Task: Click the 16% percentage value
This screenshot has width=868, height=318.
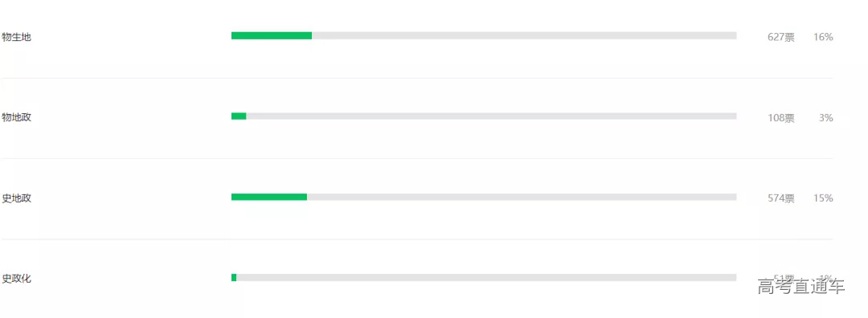Action: pyautogui.click(x=823, y=37)
